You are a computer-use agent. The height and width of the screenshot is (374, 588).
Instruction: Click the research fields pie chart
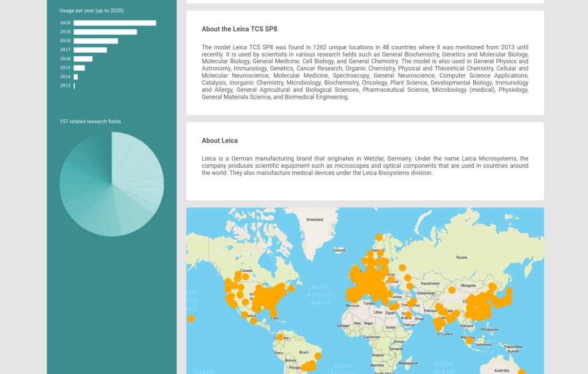pyautogui.click(x=112, y=184)
